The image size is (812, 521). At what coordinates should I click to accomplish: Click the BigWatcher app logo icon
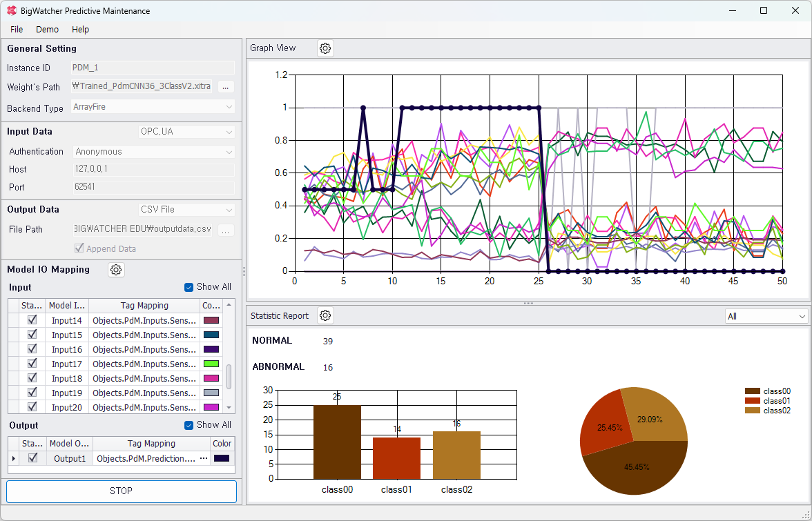(12, 10)
